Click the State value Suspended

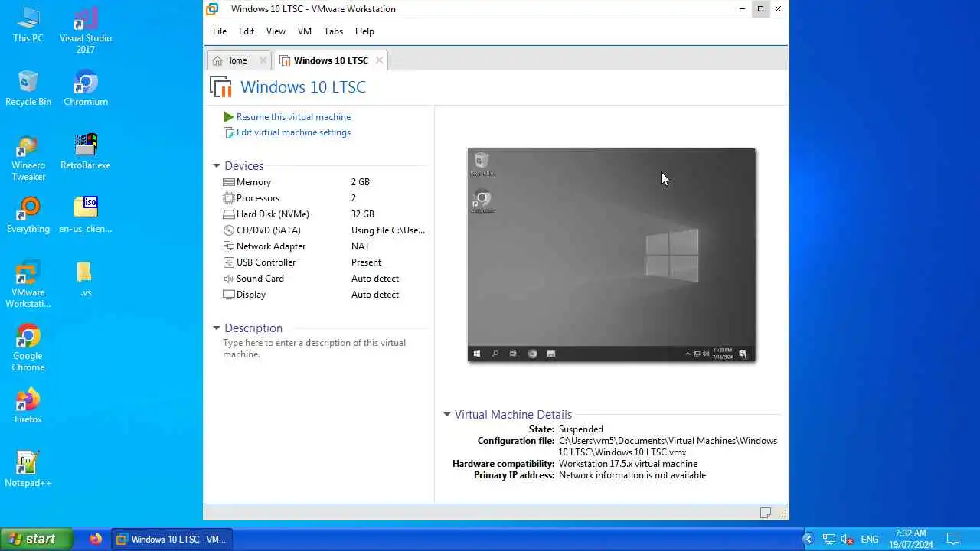pos(581,429)
